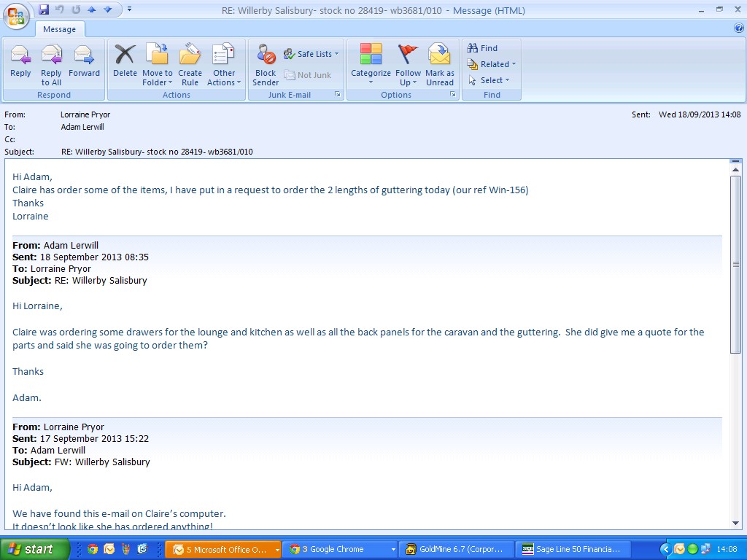Delete this message
747x560 pixels.
(x=125, y=61)
